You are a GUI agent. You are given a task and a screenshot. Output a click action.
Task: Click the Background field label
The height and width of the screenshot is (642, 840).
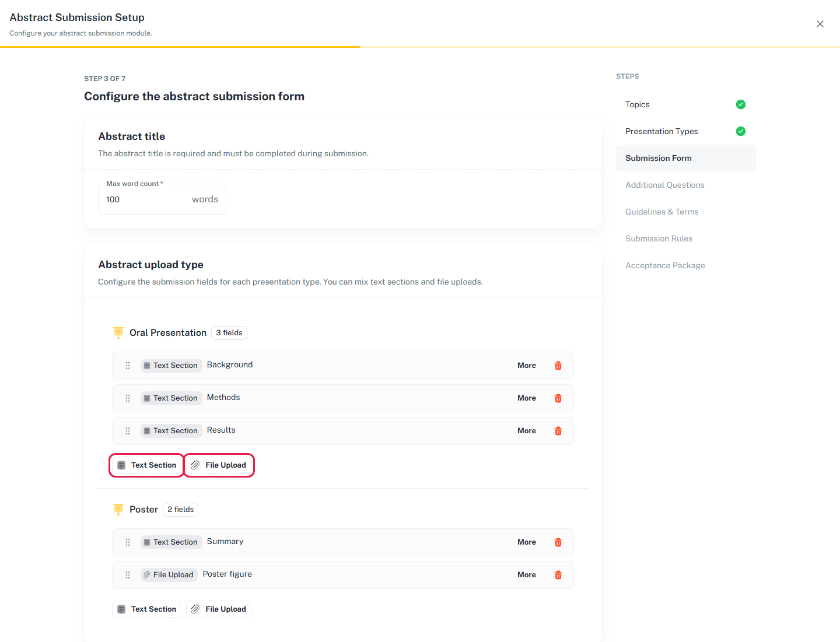coord(230,365)
